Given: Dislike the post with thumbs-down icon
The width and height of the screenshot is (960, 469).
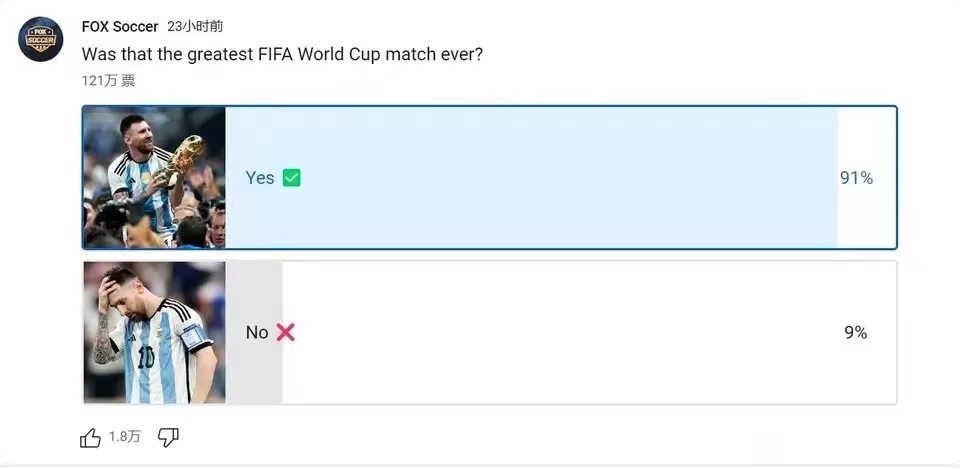Looking at the screenshot, I should (168, 437).
